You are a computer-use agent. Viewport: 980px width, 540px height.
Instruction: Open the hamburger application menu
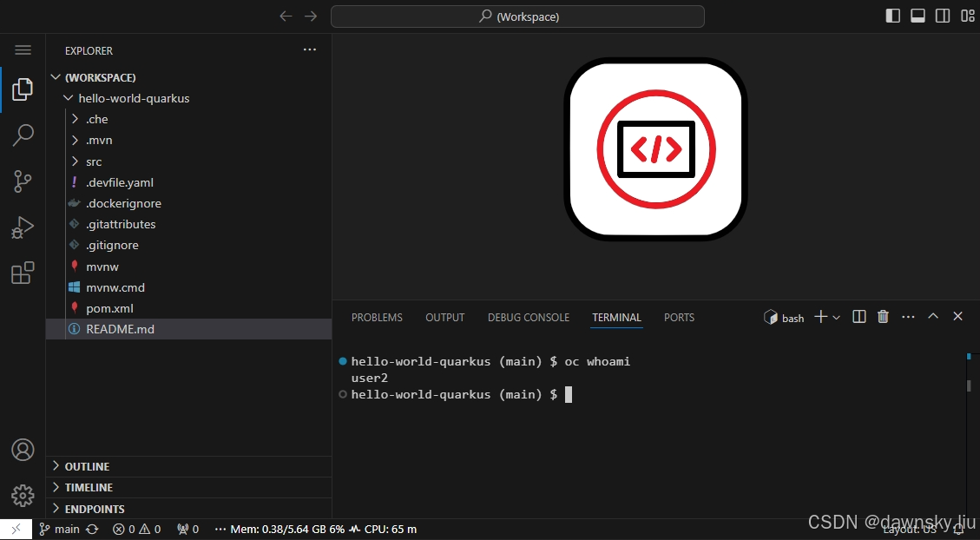tap(23, 50)
